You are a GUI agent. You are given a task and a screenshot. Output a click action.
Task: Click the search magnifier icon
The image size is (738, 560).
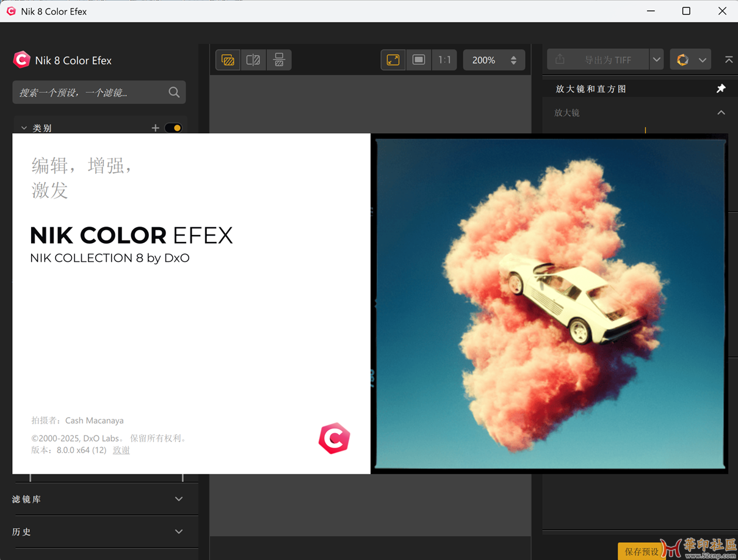click(174, 92)
